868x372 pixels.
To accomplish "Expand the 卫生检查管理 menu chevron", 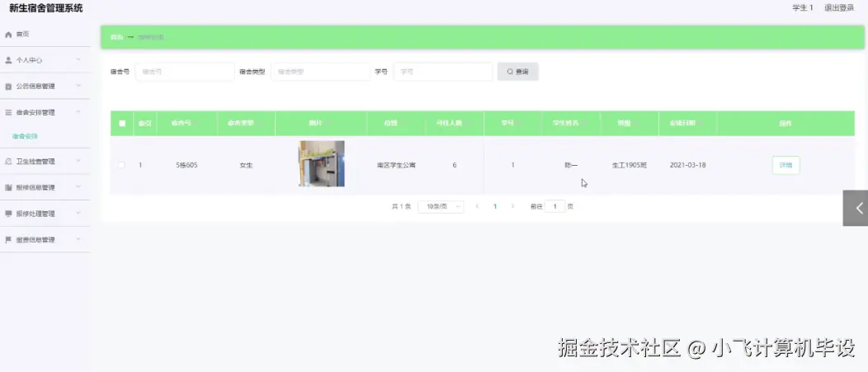I will coord(78,161).
